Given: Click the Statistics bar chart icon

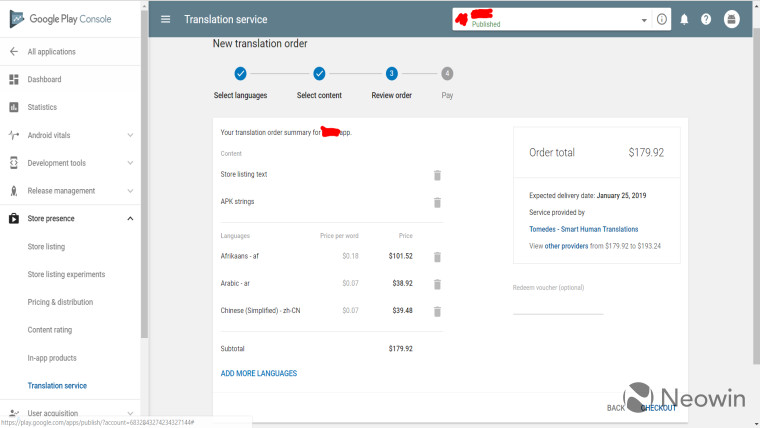Looking at the screenshot, I should pyautogui.click(x=14, y=107).
